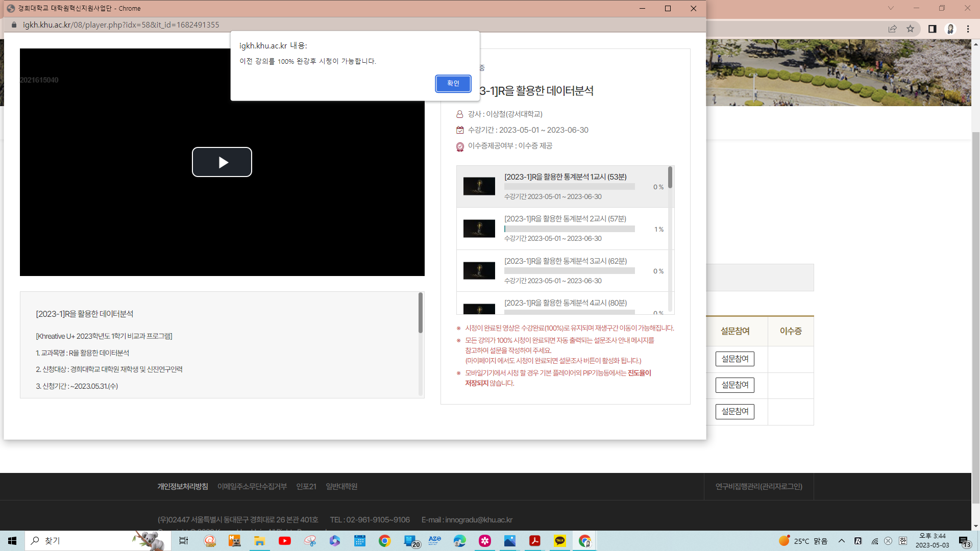980x551 pixels.
Task: Open Chrome three-dot menu
Action: tap(968, 29)
